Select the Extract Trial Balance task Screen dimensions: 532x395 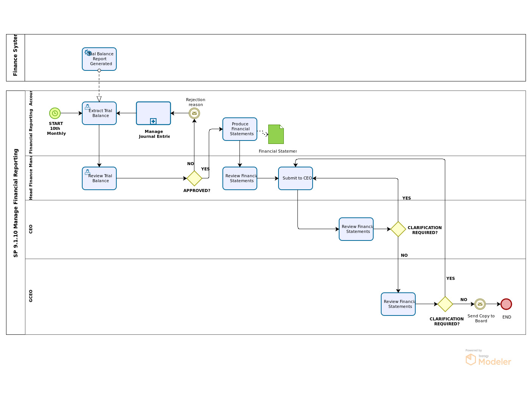tap(99, 113)
